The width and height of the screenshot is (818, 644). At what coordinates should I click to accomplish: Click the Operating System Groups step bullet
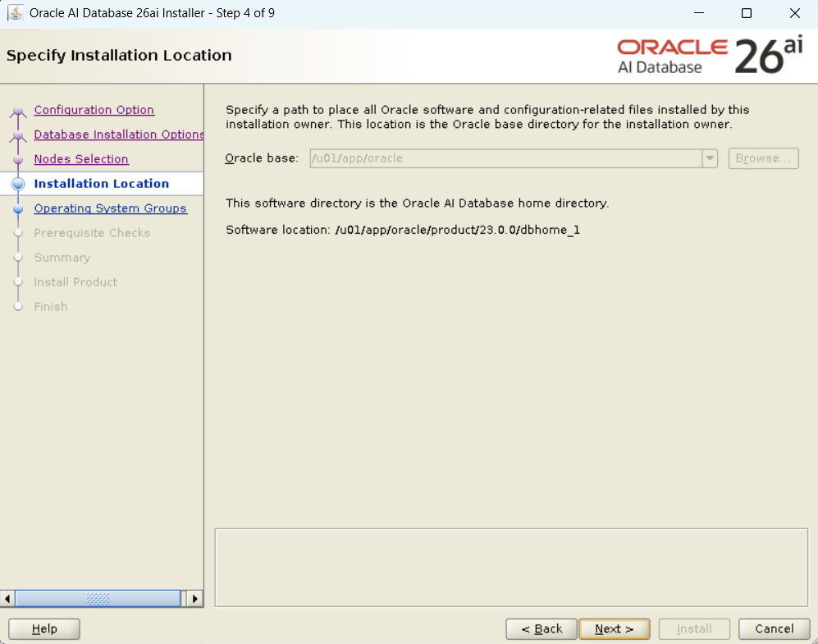18,209
